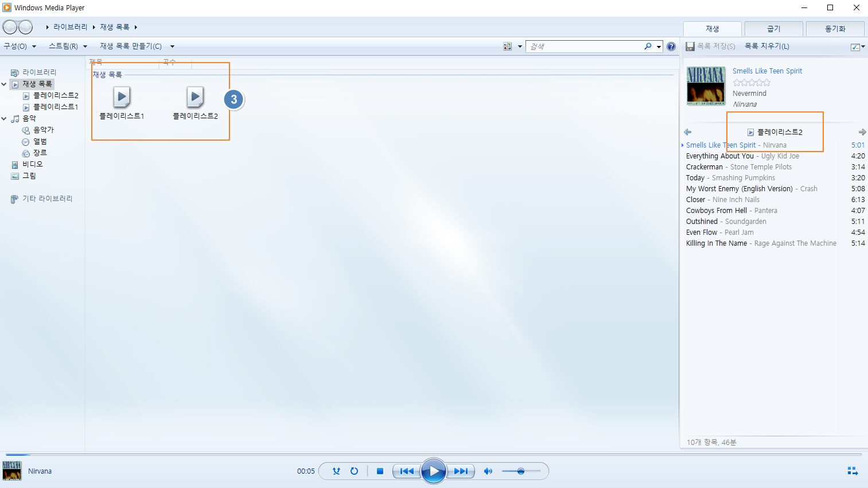Open 기타 라이브러리
This screenshot has height=488, width=868.
click(x=48, y=199)
